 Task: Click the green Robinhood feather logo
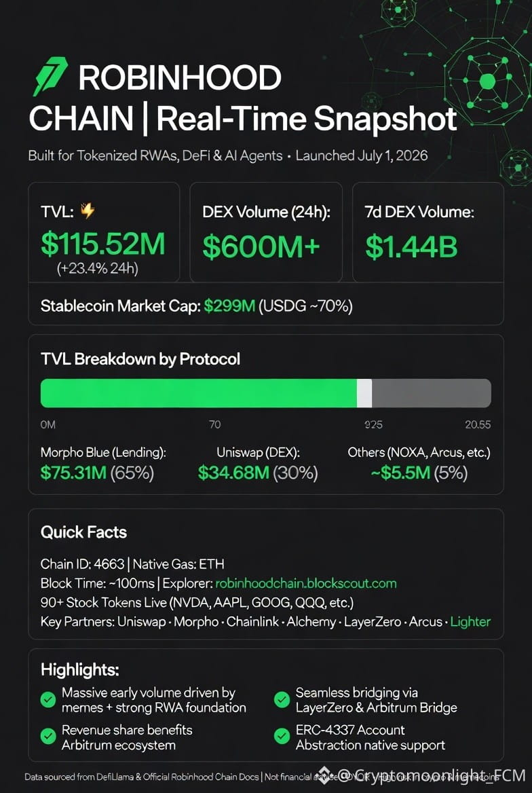tap(50, 77)
